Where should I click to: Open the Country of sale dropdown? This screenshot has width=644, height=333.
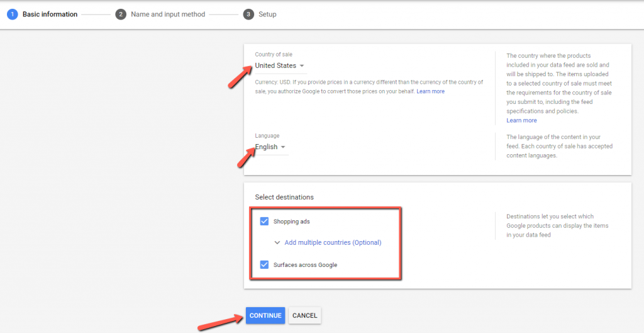point(276,66)
